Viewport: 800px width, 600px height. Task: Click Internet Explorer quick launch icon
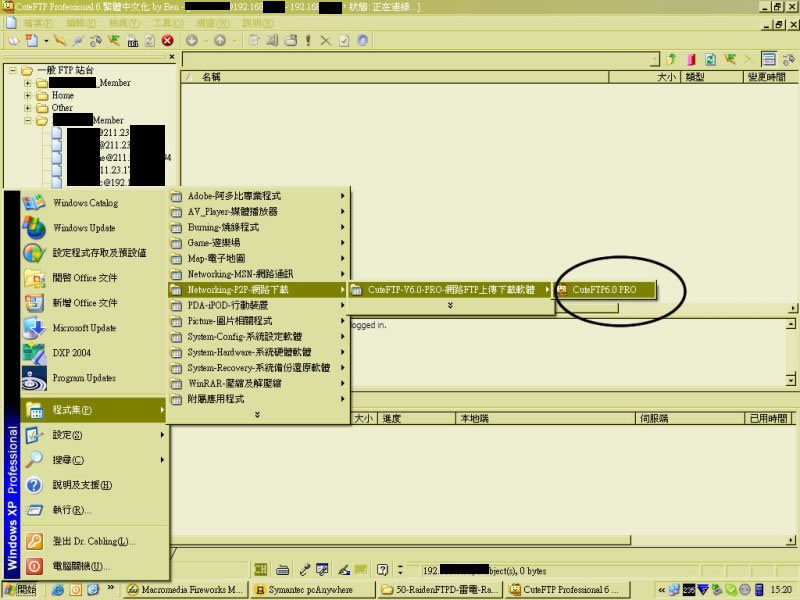pyautogui.click(x=58, y=590)
